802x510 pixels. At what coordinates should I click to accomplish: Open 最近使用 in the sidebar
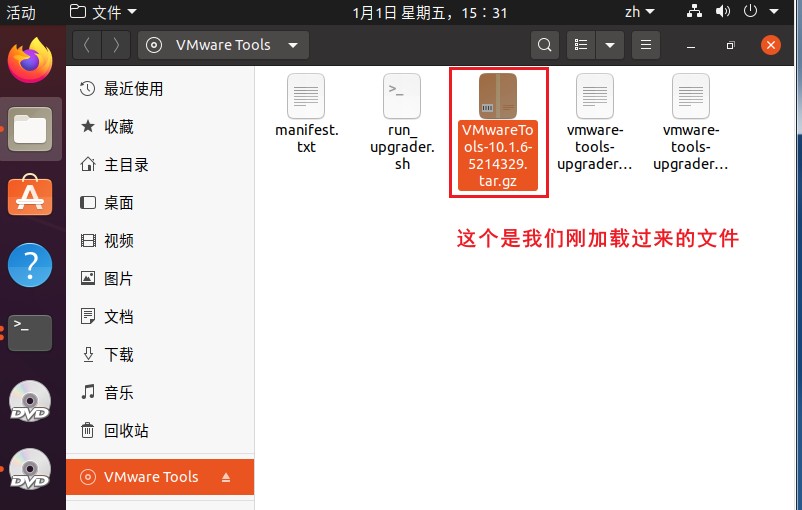(x=160, y=89)
